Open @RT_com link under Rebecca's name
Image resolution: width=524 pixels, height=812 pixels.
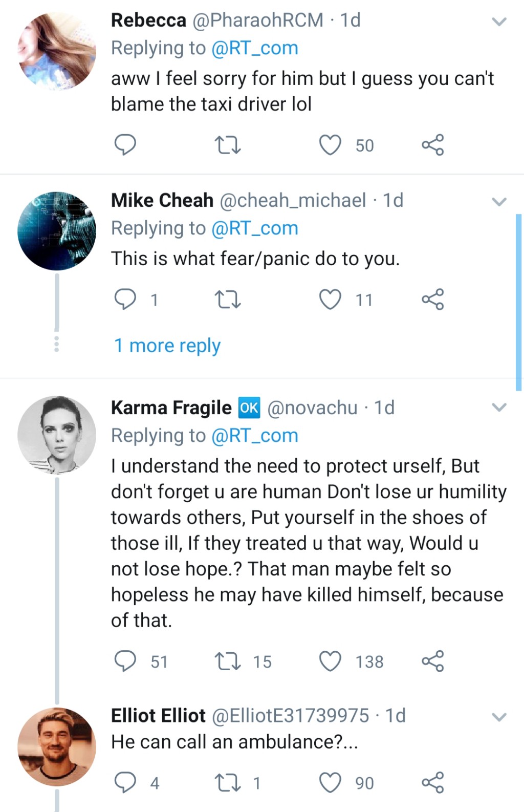(x=254, y=48)
